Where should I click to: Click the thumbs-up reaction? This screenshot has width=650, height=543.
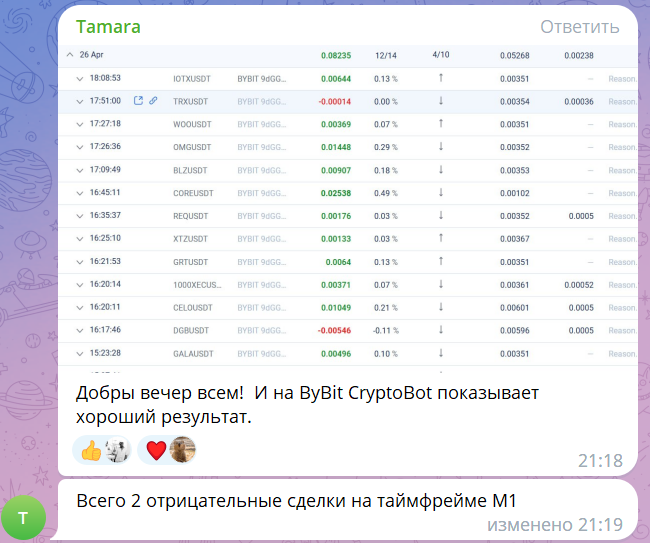pyautogui.click(x=92, y=450)
